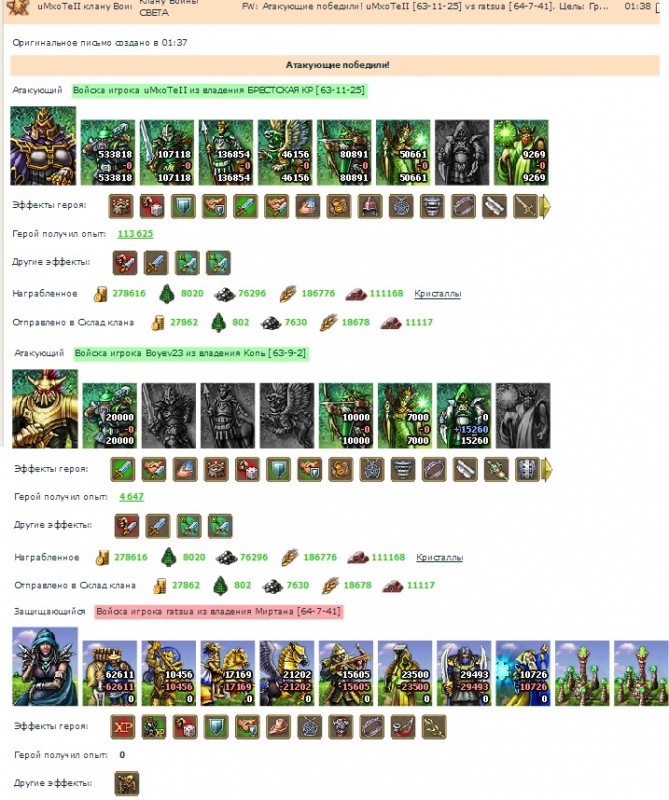Select the skull effect under defender's other effects
This screenshot has width=669, height=800.
click(x=127, y=783)
